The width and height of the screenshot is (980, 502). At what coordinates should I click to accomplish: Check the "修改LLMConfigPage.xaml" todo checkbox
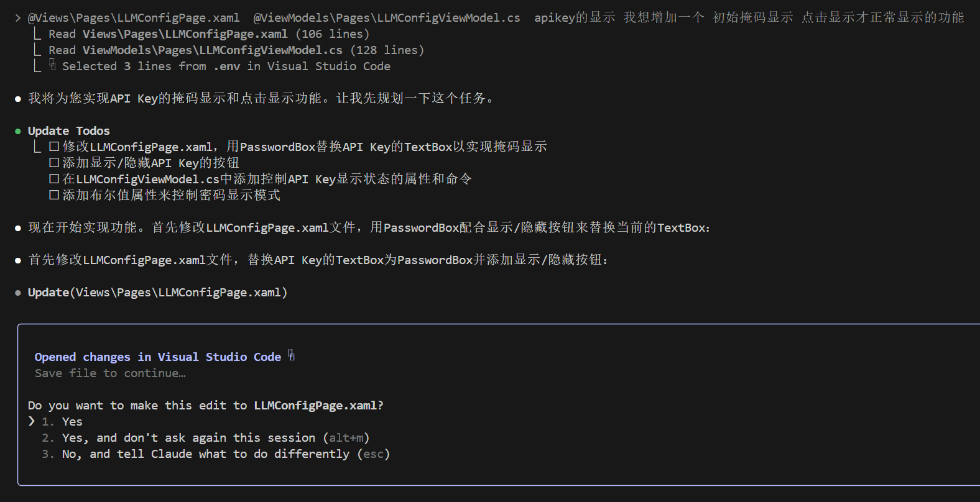click(54, 147)
